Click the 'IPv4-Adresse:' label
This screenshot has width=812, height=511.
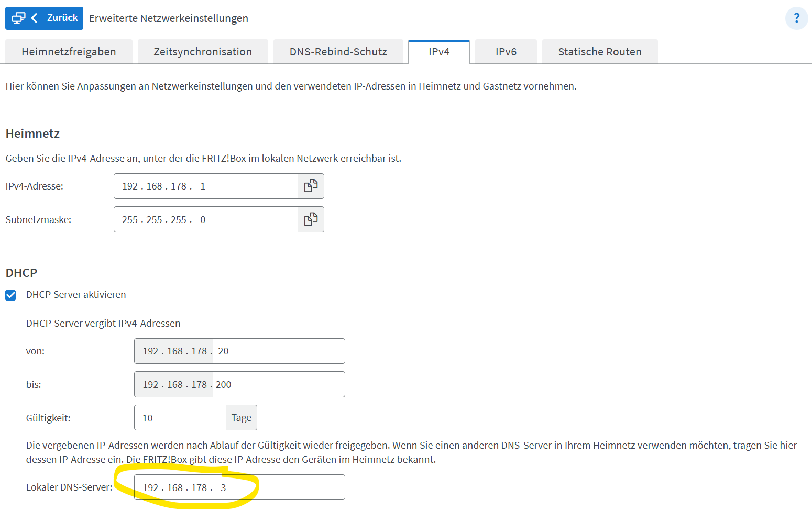(x=35, y=186)
